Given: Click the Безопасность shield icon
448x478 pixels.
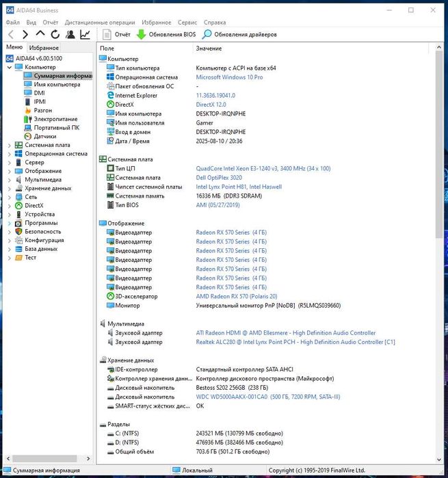Looking at the screenshot, I should point(18,232).
